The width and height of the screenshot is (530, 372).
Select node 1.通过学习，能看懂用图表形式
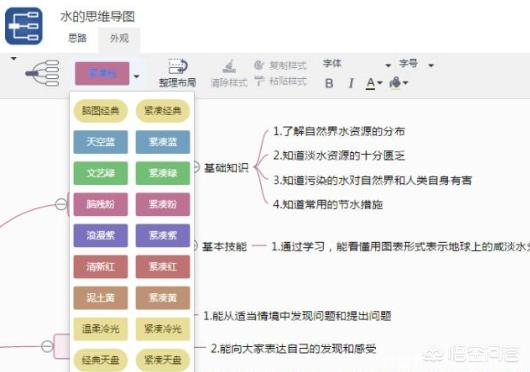400,247
